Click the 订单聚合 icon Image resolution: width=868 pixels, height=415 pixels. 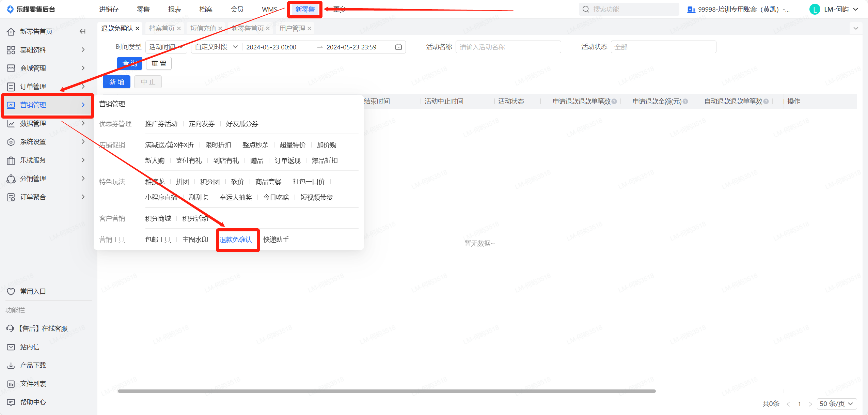pyautogui.click(x=11, y=197)
